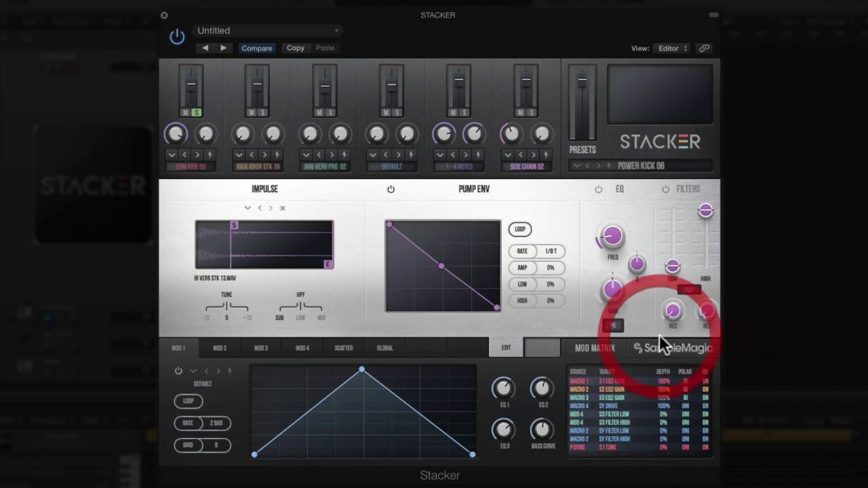This screenshot has width=868, height=488.
Task: Toggle the Mod 1 power icon
Action: pos(178,371)
